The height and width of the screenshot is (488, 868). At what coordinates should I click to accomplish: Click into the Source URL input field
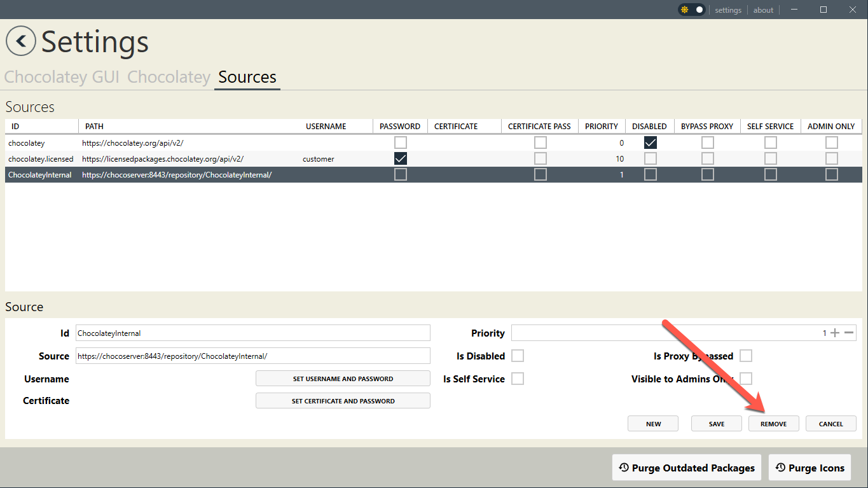253,356
